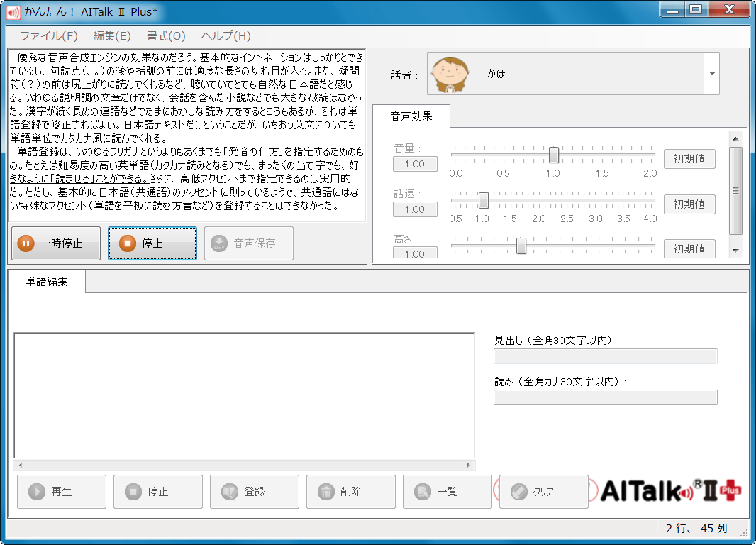Select the かほ speaker avatar
Image resolution: width=756 pixels, height=545 pixels.
coord(450,75)
